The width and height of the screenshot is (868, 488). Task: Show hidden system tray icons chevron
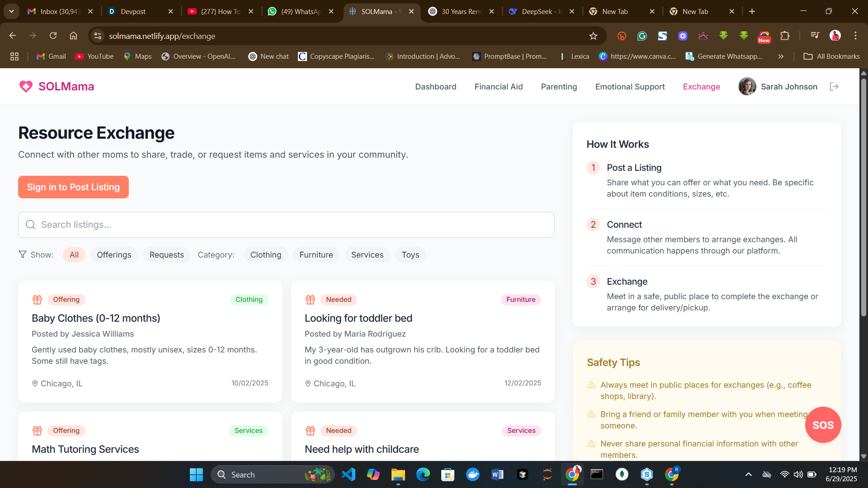click(748, 474)
